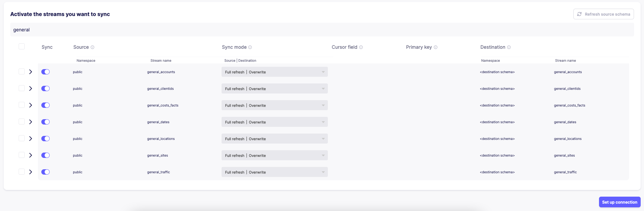Click '<destination schema>' in general_dates row
The image size is (644, 211).
pos(497,122)
